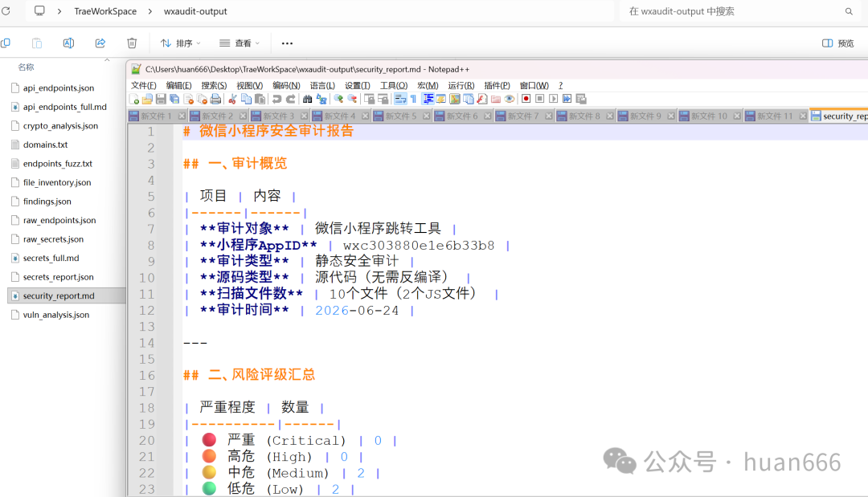This screenshot has height=497, width=868.
Task: Click the Explorer rename icon
Action: [68, 43]
